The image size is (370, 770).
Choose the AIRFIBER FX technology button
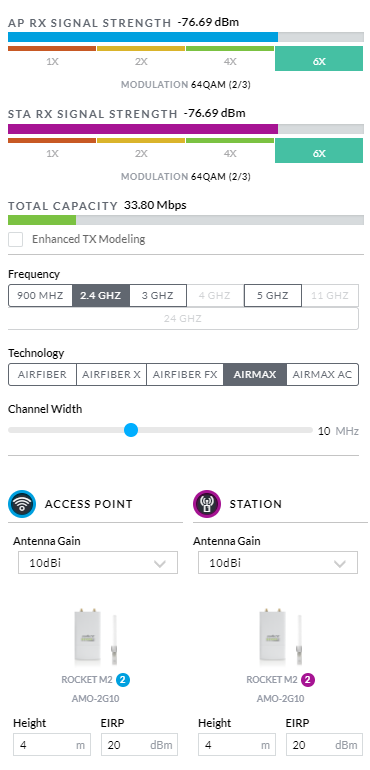point(185,375)
